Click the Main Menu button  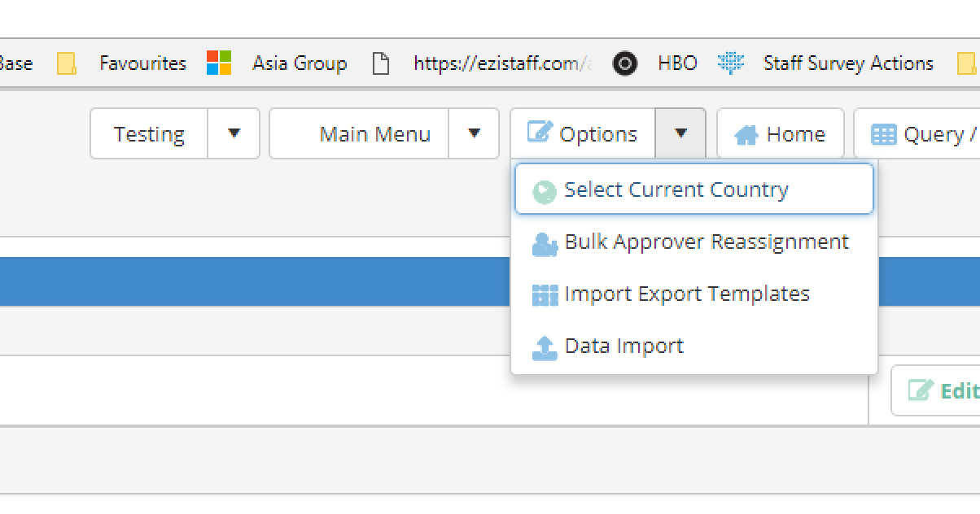pos(359,133)
